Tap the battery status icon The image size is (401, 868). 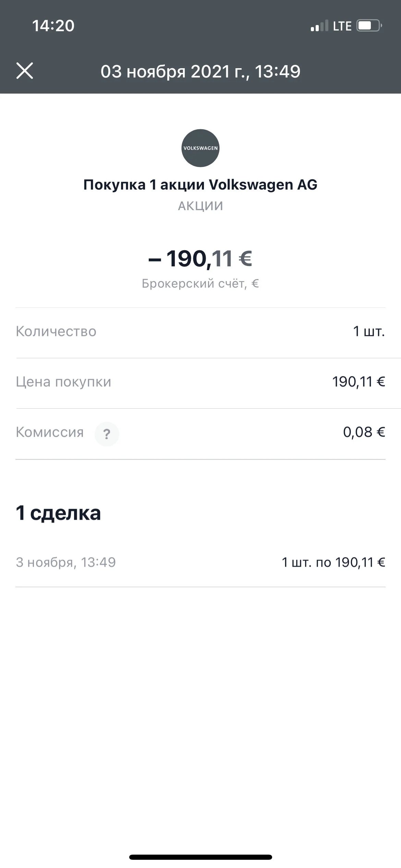click(x=369, y=26)
